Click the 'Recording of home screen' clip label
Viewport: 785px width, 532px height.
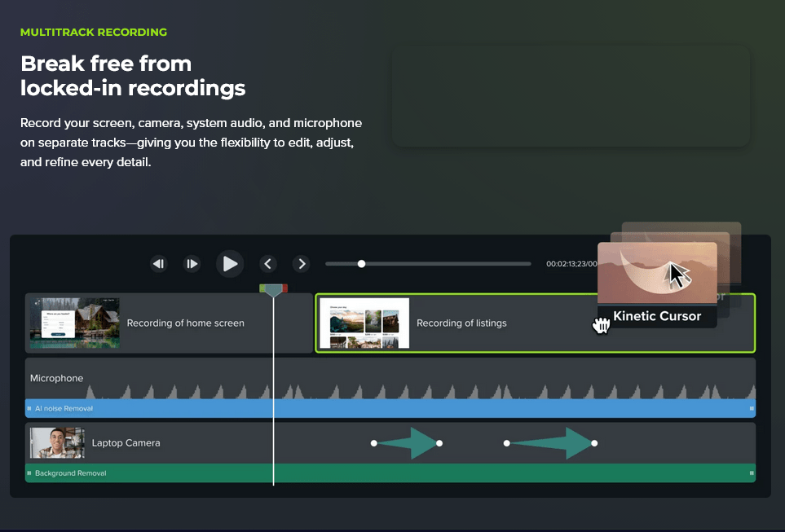tap(186, 323)
